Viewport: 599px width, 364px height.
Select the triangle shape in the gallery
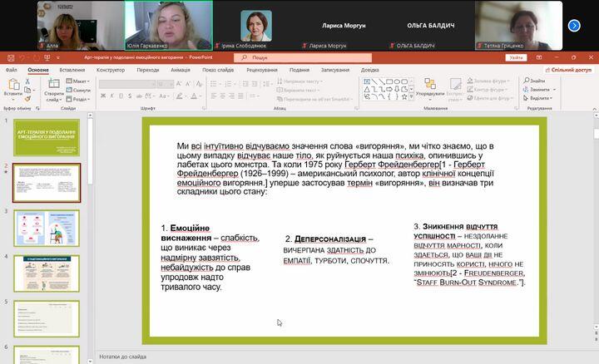tap(367, 89)
